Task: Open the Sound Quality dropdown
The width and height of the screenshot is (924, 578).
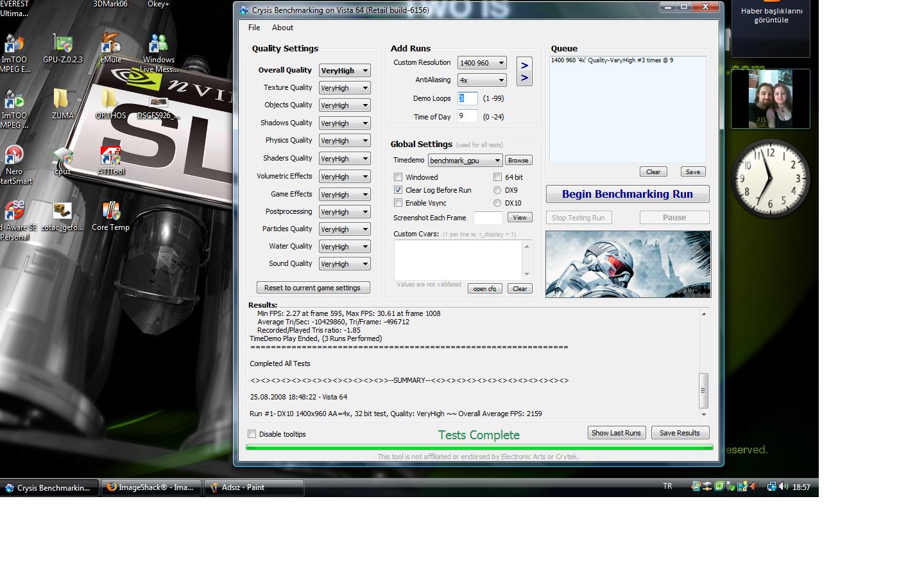Action: click(345, 264)
